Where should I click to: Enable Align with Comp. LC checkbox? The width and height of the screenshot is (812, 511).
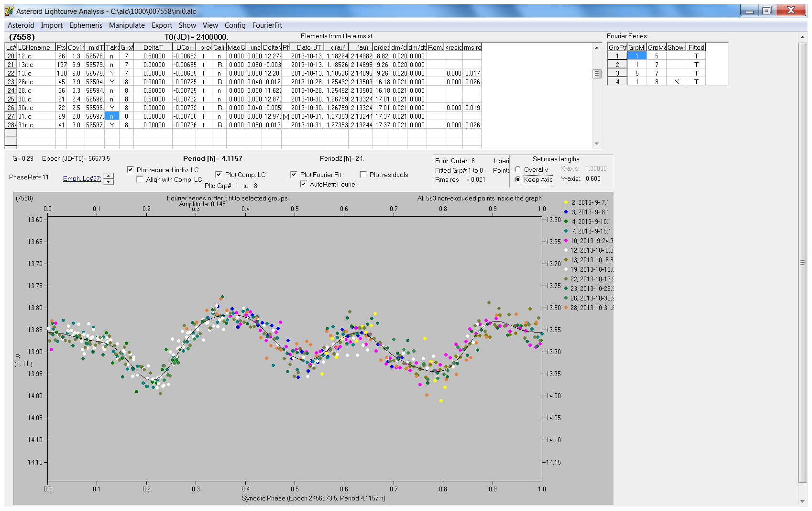coord(140,179)
